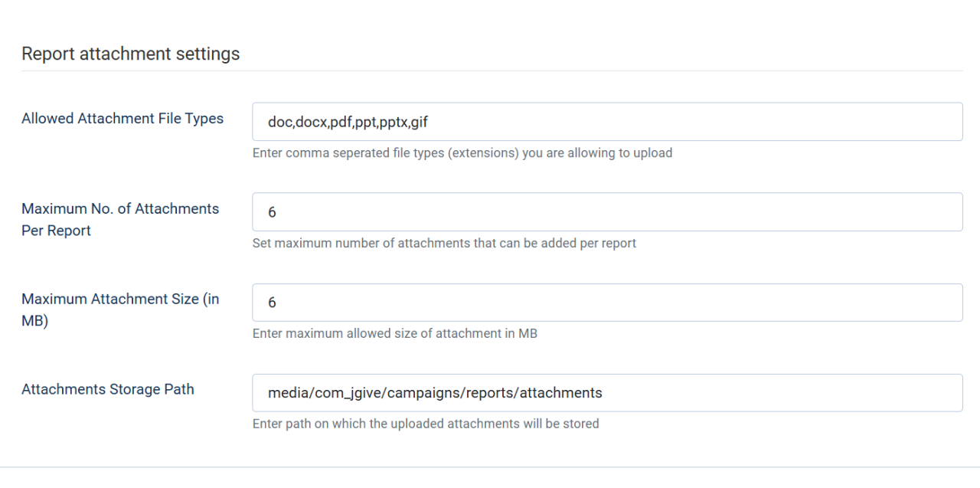Image resolution: width=980 pixels, height=488 pixels.
Task: Click the uploaded attachments storage path hint
Action: point(426,424)
